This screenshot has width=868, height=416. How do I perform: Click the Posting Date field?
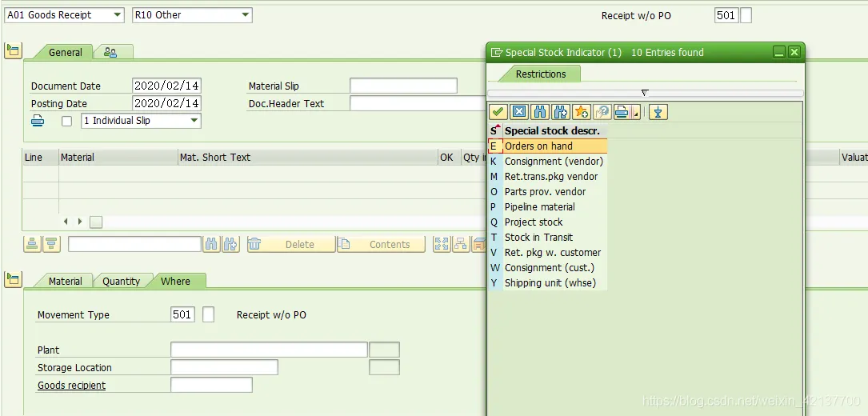pyautogui.click(x=166, y=103)
